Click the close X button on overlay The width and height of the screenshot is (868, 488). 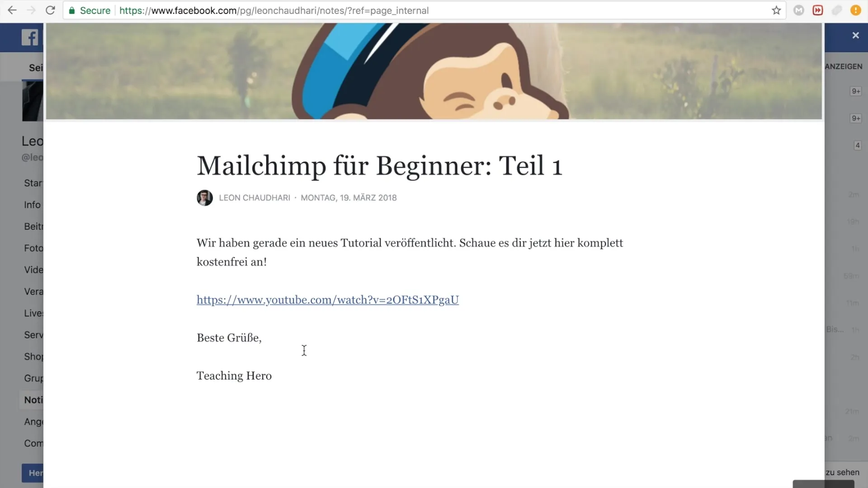pos(856,35)
